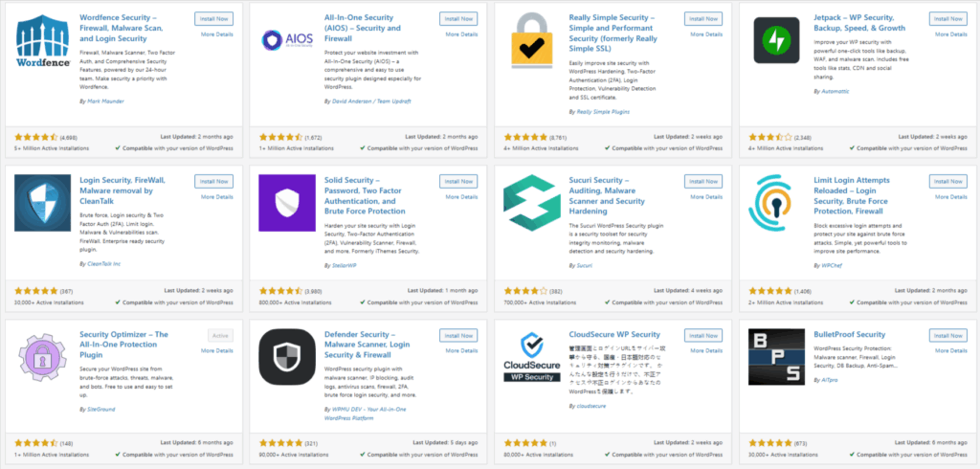Screen dimensions: 980x469
Task: Open More Details for Really Simple Security
Action: pos(706,34)
